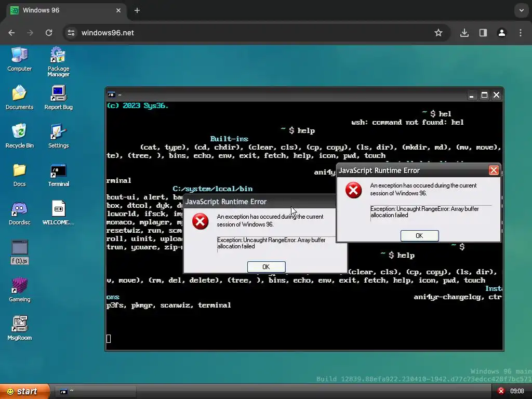Open the Recycle Bin icon

19,136
